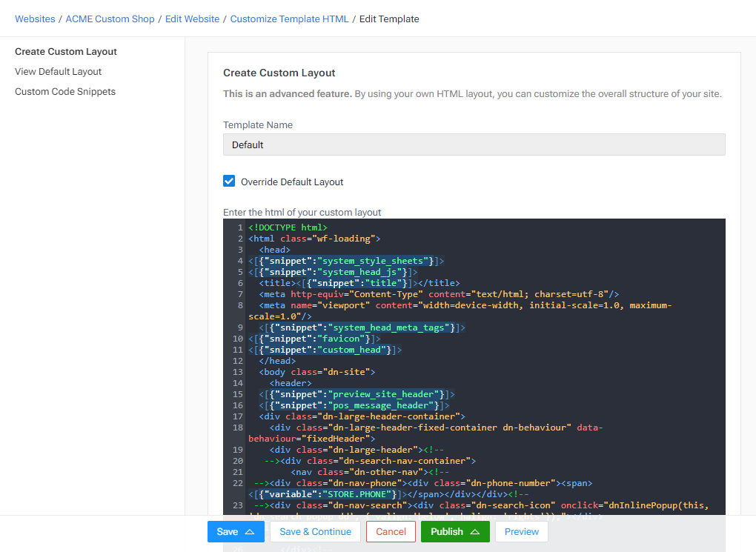Screen dimensions: 756x552
Task: Open Custom Code Snippets from the sidebar
Action: (x=65, y=91)
